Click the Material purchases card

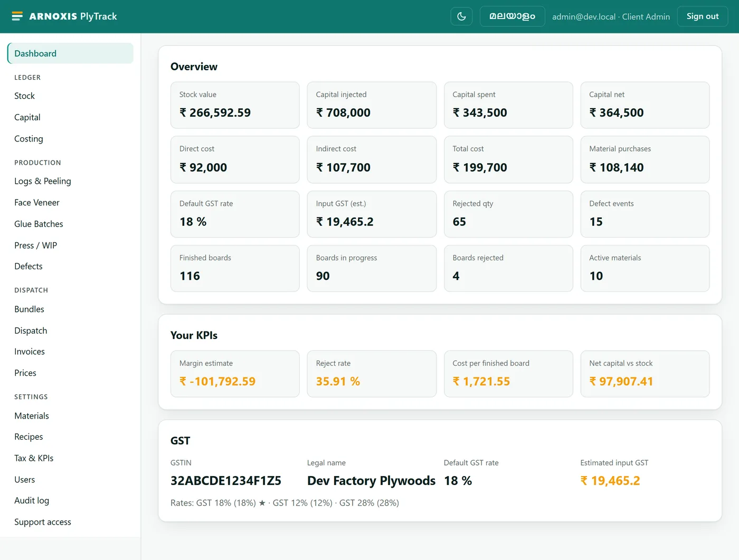click(645, 159)
